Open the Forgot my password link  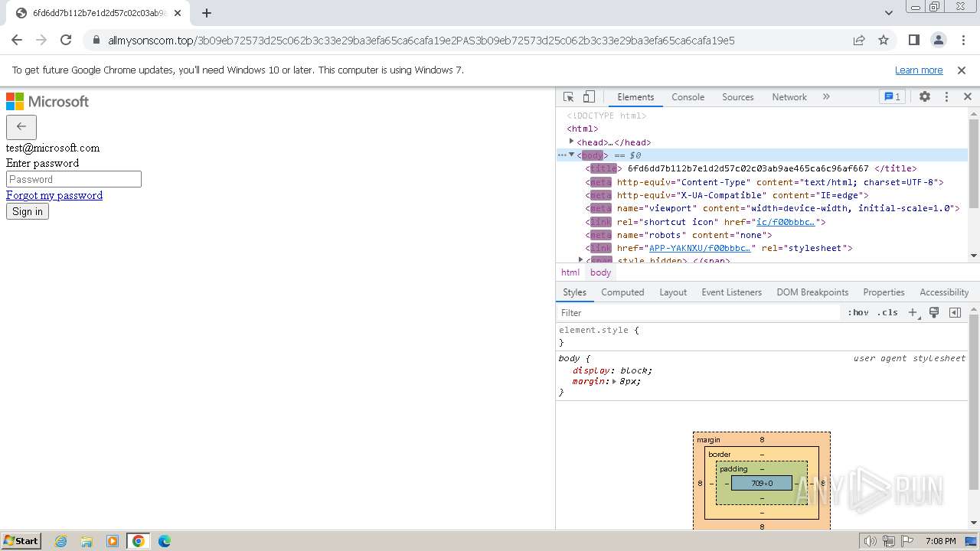tap(54, 195)
